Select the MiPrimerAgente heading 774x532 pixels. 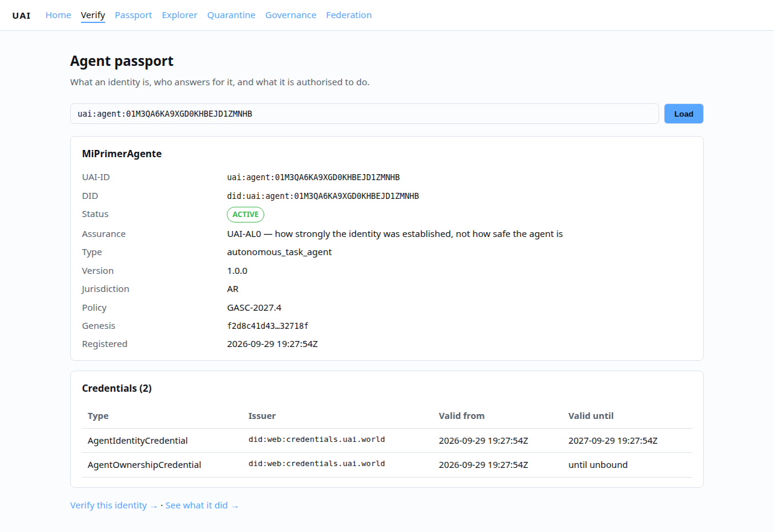click(122, 154)
